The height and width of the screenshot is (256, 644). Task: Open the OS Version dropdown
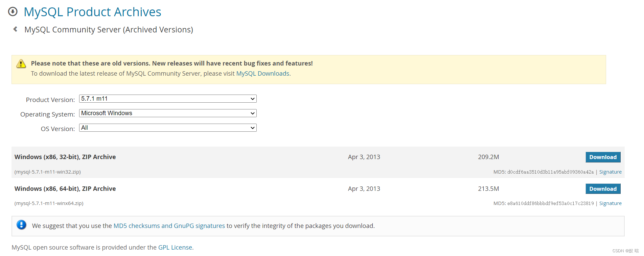[x=168, y=128]
